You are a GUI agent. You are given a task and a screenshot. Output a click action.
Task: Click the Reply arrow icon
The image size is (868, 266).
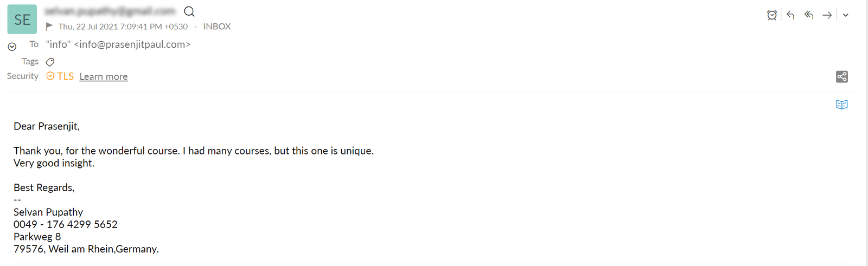click(790, 15)
